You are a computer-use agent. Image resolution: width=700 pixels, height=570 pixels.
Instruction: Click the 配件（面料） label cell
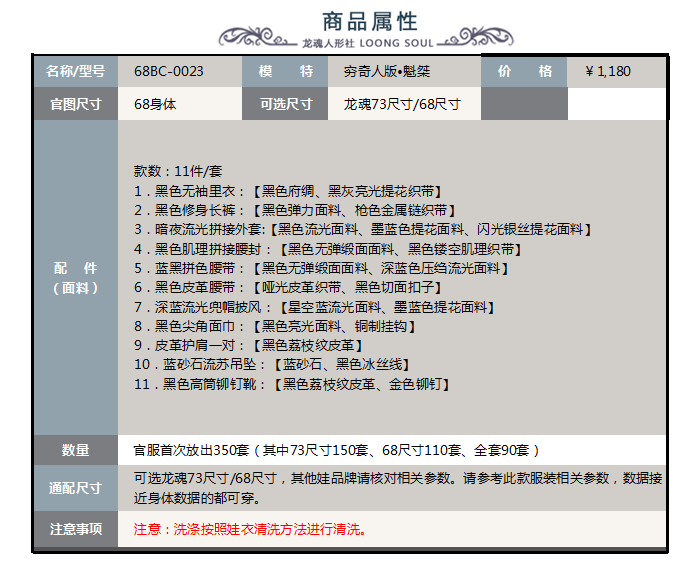[x=75, y=278]
